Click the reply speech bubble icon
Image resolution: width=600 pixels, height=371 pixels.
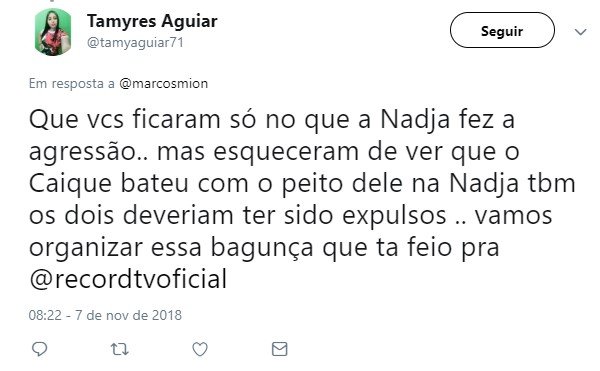coord(39,349)
